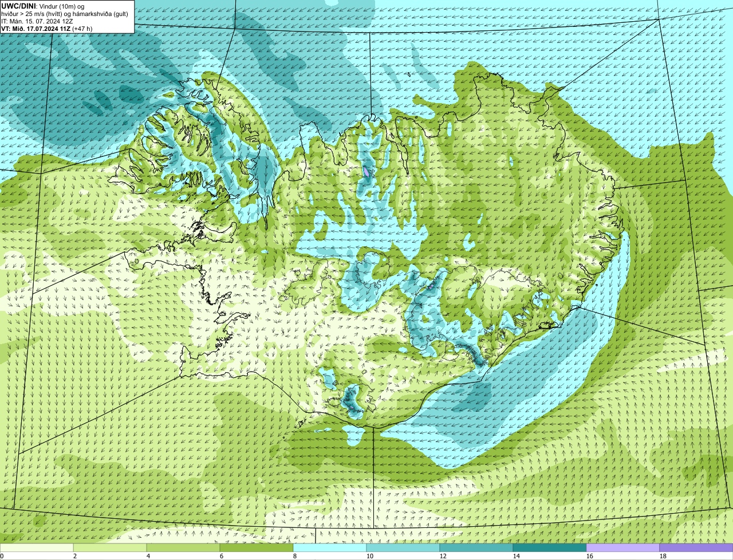The image size is (733, 560).
Task: Click the '18' color scale label
Action: click(x=663, y=556)
